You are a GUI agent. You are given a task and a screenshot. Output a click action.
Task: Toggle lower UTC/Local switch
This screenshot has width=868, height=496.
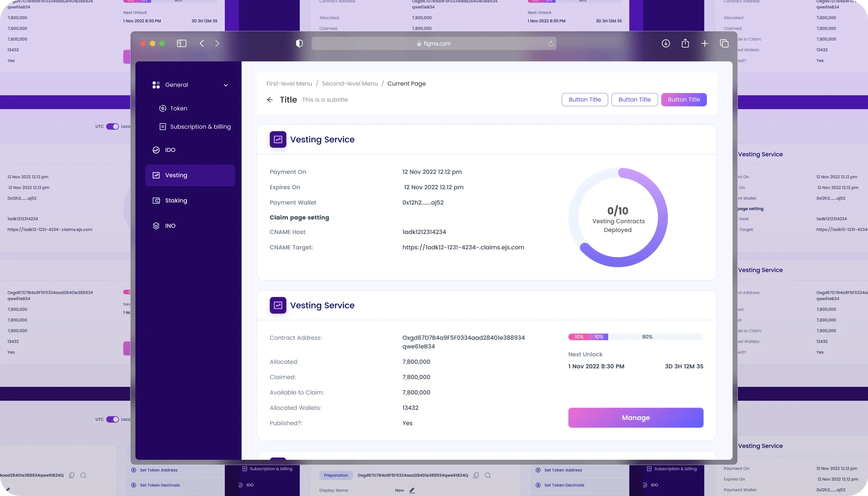[x=112, y=419]
